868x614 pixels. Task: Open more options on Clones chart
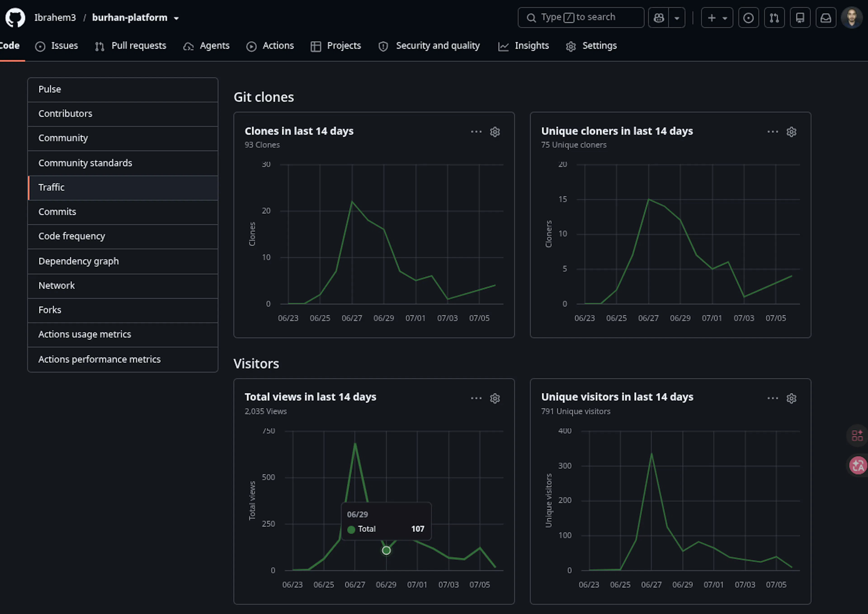(x=476, y=132)
